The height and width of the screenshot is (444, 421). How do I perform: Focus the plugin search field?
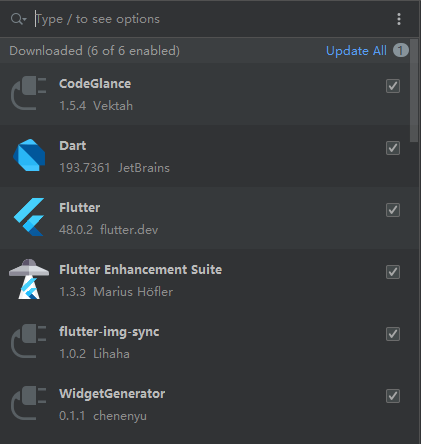coord(213,19)
